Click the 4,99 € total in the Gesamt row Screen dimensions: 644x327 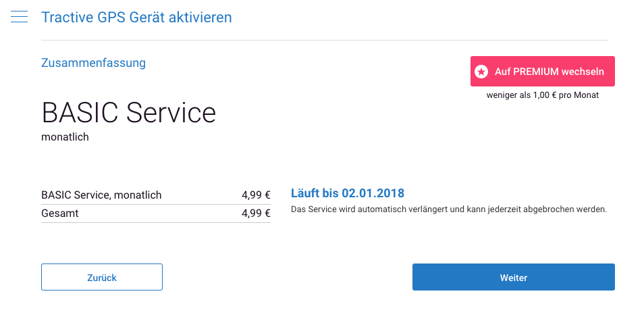point(256,213)
